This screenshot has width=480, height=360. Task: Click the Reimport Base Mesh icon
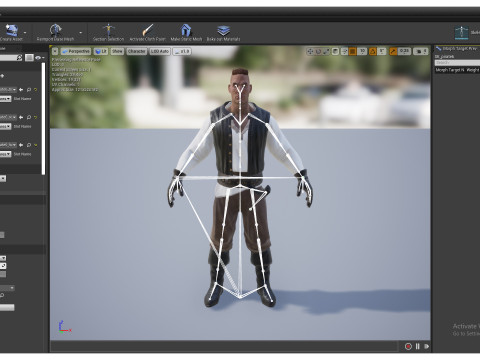click(x=55, y=30)
